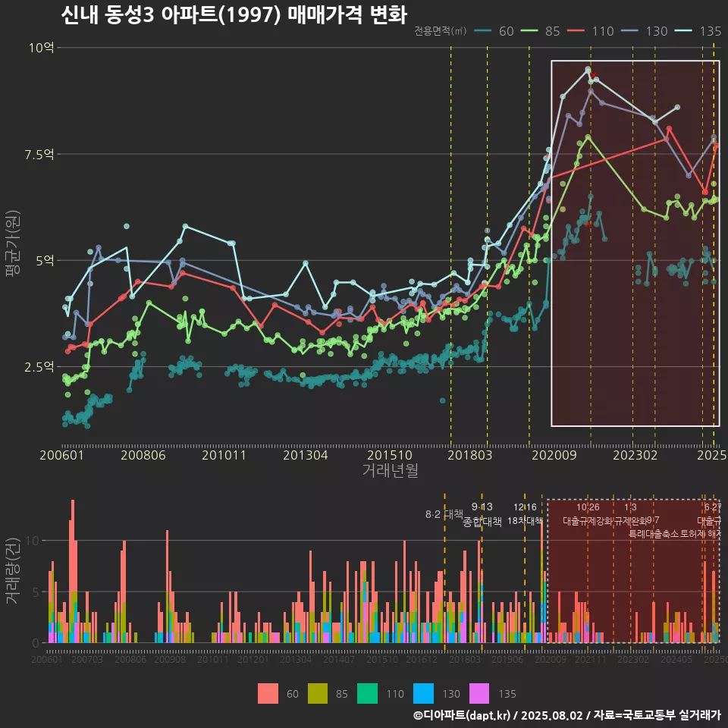
Task: Select the light-blue 135㎡ line legend entry at top
Action: 698,31
